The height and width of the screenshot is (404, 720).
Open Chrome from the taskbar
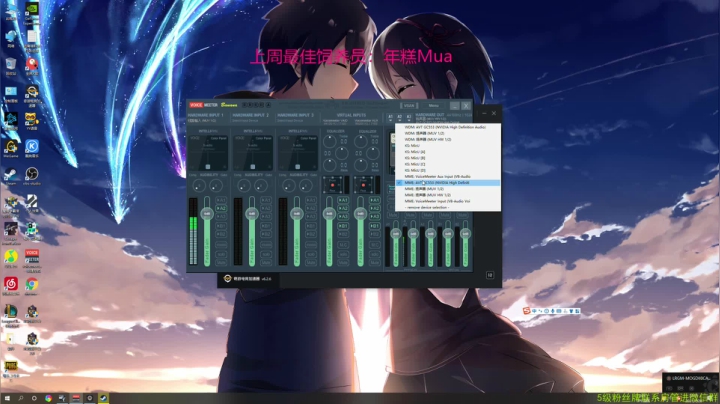[48, 398]
